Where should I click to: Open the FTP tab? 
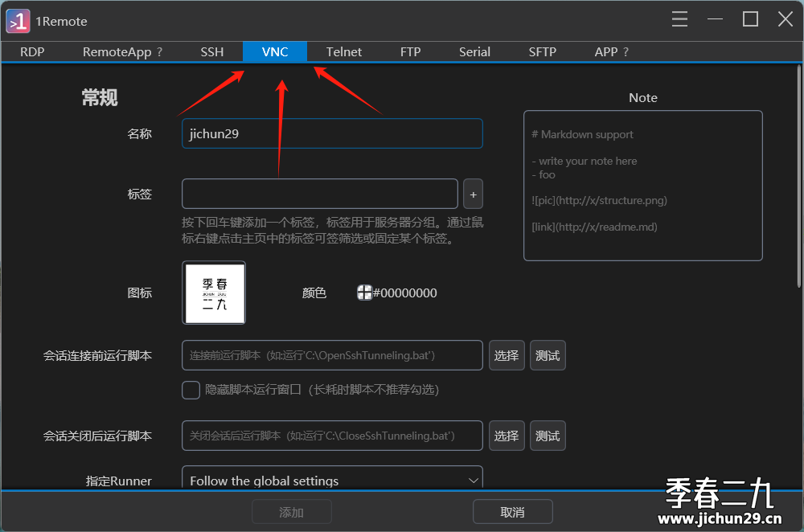(410, 51)
